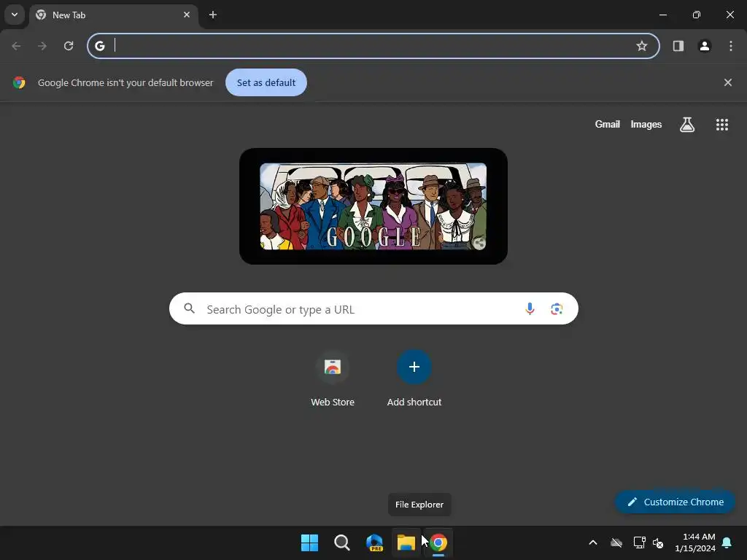The width and height of the screenshot is (747, 560).
Task: Reload the current page
Action: (69, 46)
